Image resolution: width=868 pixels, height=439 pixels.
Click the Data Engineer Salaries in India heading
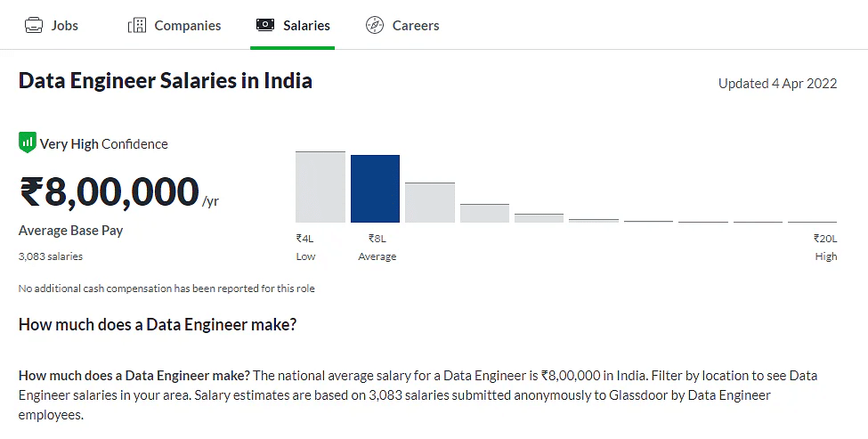click(166, 81)
